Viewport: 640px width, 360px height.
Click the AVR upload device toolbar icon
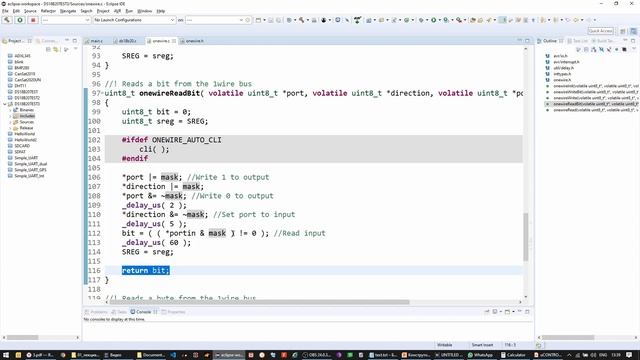tap(358, 20)
